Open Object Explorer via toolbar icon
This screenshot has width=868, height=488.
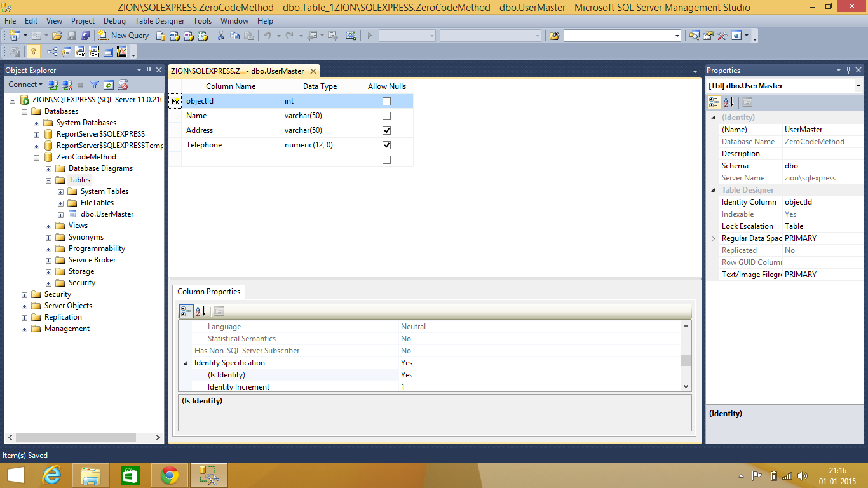point(695,36)
